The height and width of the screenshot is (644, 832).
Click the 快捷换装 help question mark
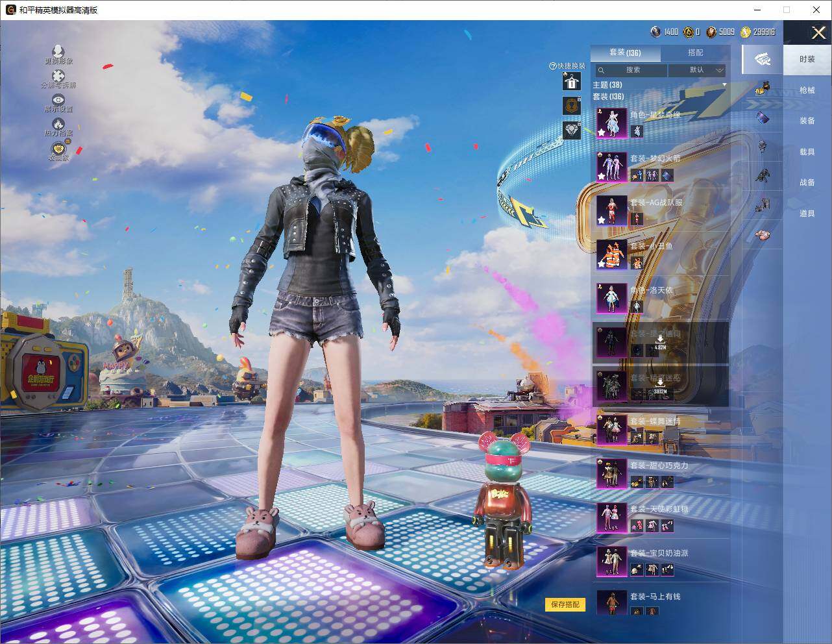click(x=553, y=66)
